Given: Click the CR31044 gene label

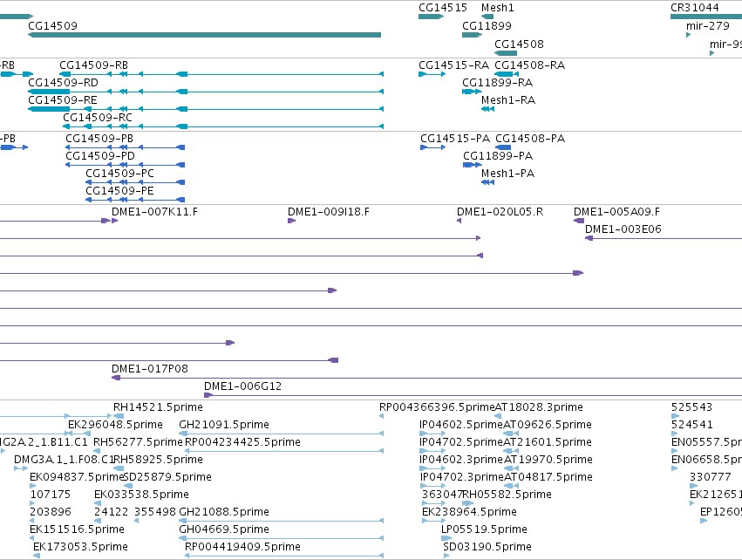Looking at the screenshot, I should pos(695,8).
